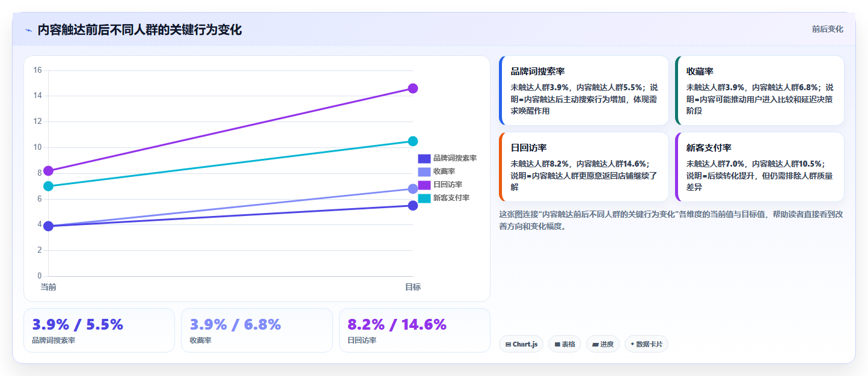868x376 pixels.
Task: Click the panel title 内容触达前后不同人群的关键行为变化
Action: [x=139, y=29]
